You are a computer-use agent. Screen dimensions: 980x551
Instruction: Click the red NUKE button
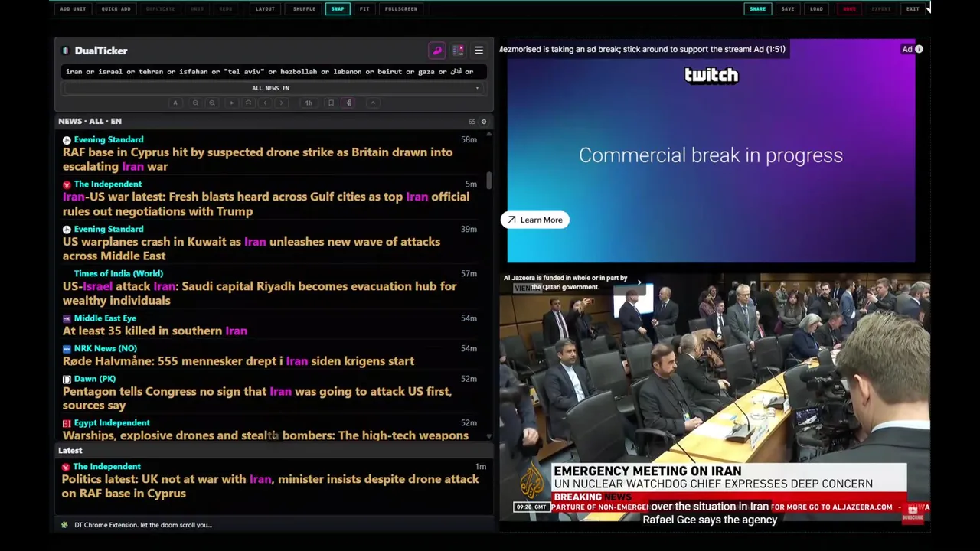tap(850, 9)
